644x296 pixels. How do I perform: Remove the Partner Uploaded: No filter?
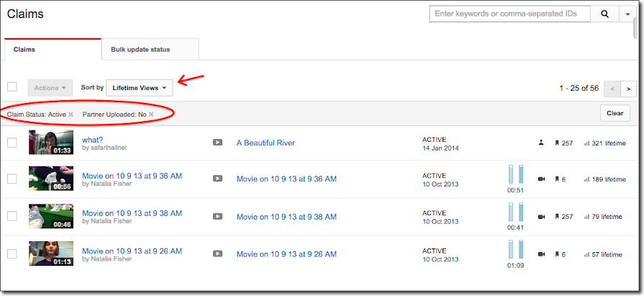(151, 114)
